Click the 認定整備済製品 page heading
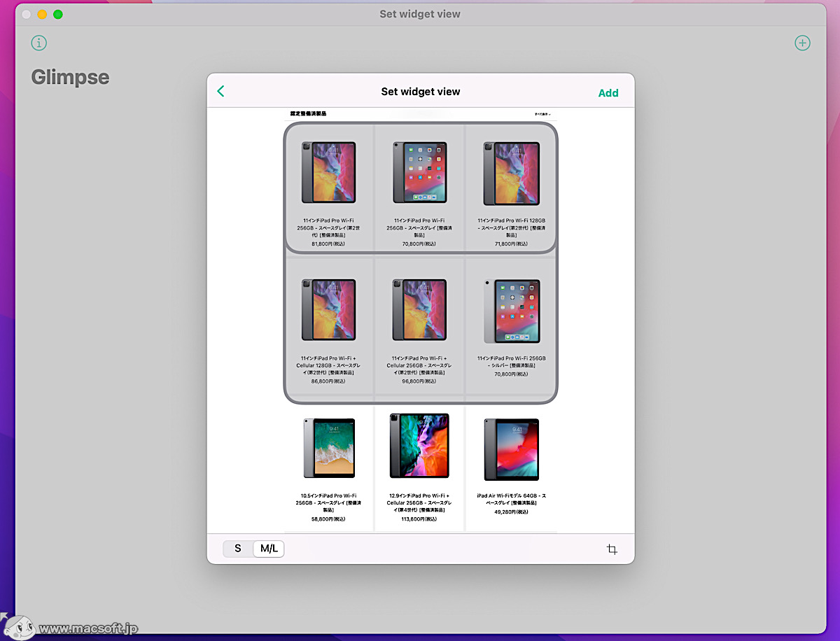840x641 pixels. [x=309, y=113]
